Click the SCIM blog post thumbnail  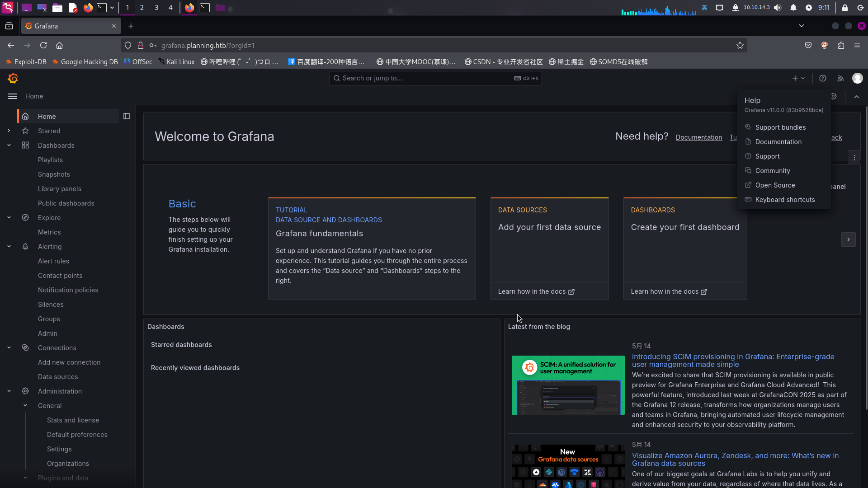click(568, 385)
